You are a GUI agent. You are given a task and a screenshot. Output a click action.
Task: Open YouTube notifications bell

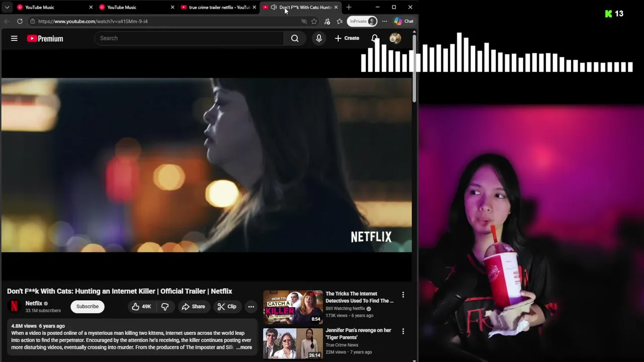coord(375,38)
